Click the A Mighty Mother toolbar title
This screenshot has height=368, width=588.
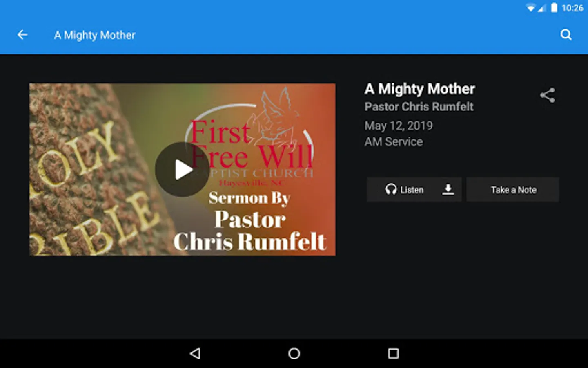coord(95,35)
